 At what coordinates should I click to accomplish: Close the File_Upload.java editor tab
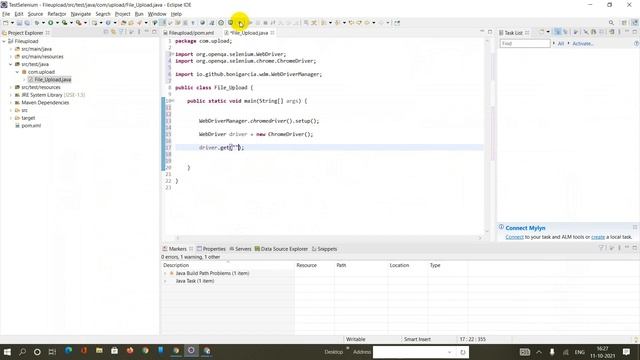coord(272,33)
